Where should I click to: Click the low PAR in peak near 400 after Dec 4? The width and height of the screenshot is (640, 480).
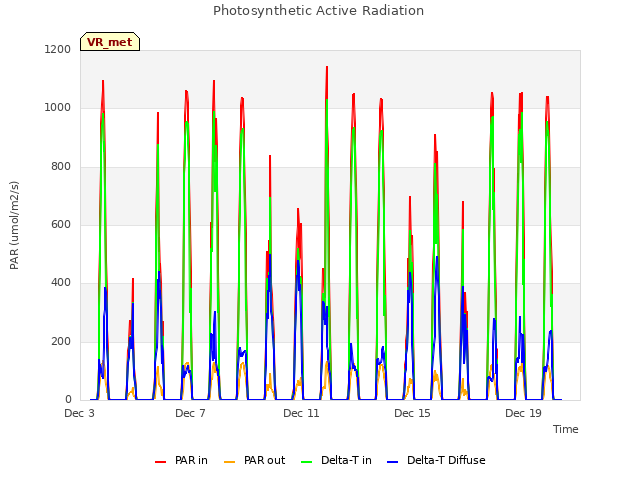(x=133, y=279)
